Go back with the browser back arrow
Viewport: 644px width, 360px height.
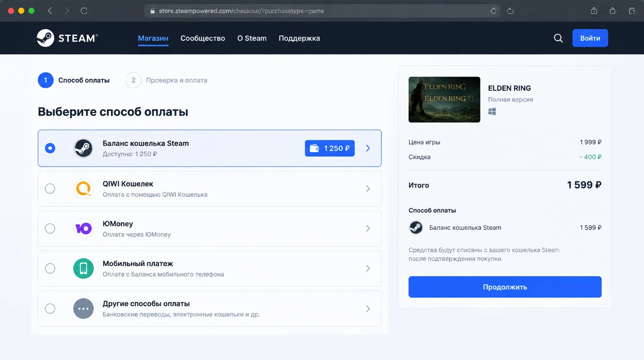pos(50,11)
